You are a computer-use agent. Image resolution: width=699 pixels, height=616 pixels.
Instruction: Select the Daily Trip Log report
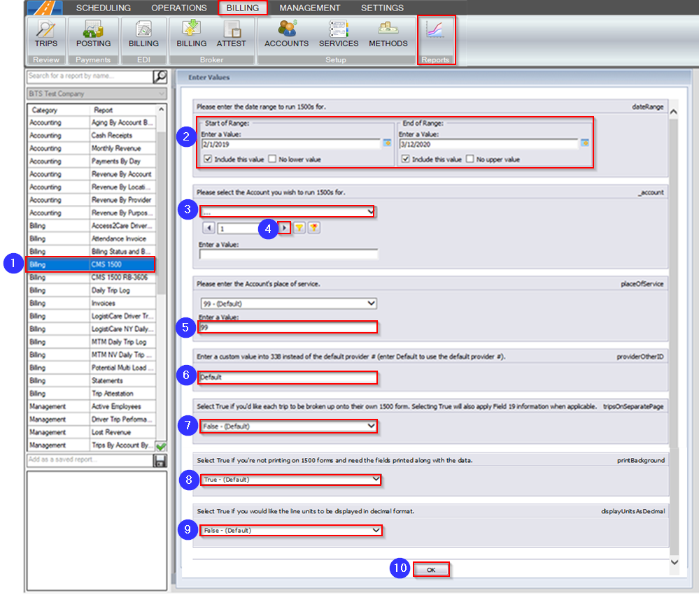coord(92,290)
